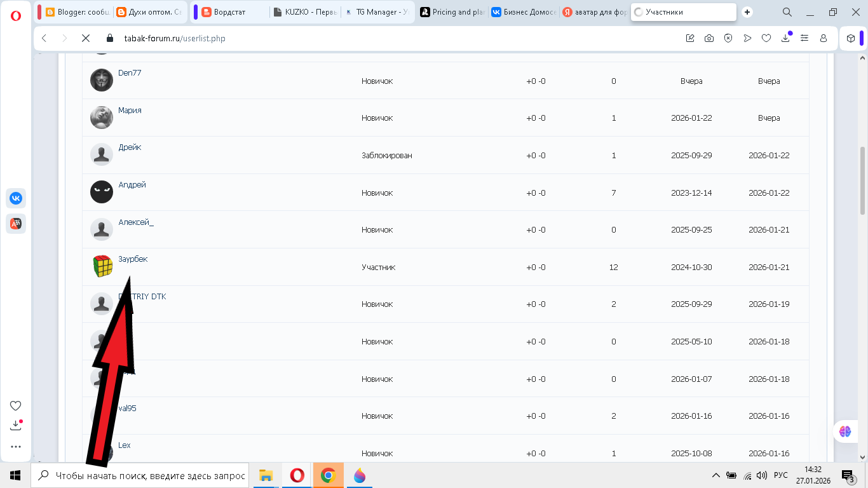Open VK messenger in Opera sidebar
Image resolution: width=868 pixels, height=488 pixels.
tap(16, 198)
